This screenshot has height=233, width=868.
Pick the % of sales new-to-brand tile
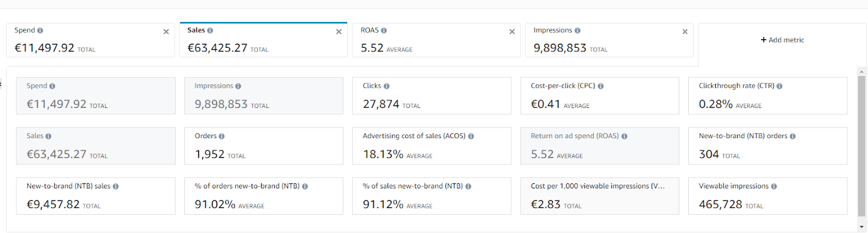coord(432,196)
